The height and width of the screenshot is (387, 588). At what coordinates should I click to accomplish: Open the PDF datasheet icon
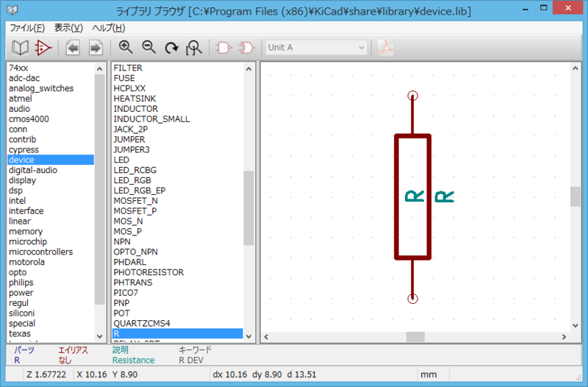385,48
